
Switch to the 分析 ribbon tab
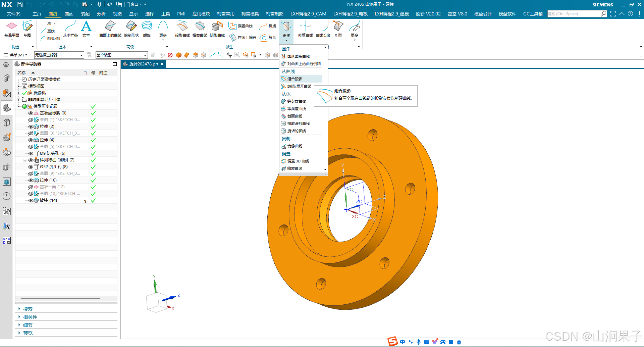coord(101,14)
